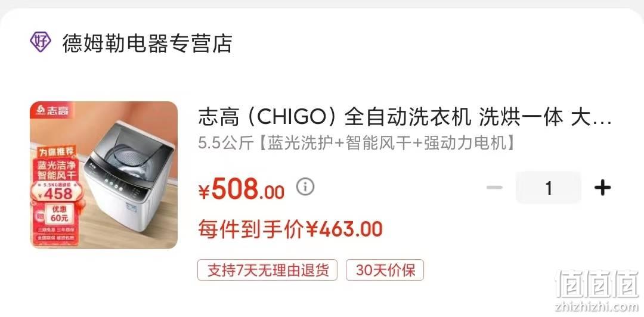Click the ¥508.00 price
This screenshot has width=644, height=317.
(x=241, y=189)
